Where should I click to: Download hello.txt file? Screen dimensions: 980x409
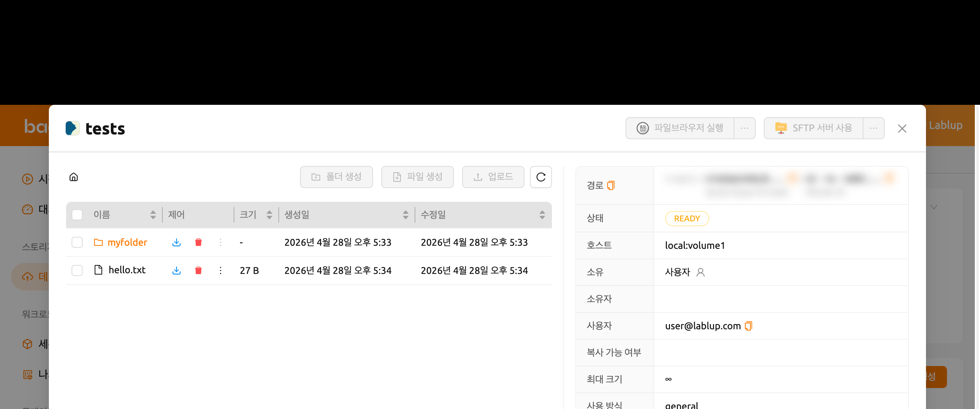176,270
